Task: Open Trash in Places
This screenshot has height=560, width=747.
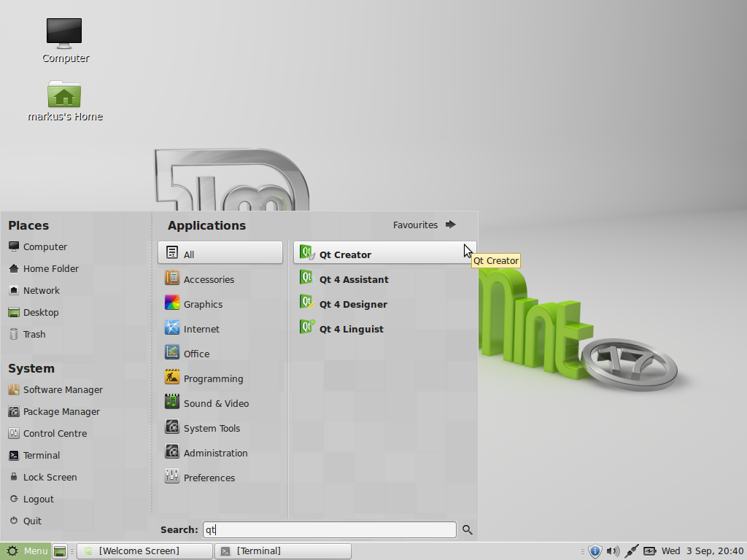Action: (27, 334)
